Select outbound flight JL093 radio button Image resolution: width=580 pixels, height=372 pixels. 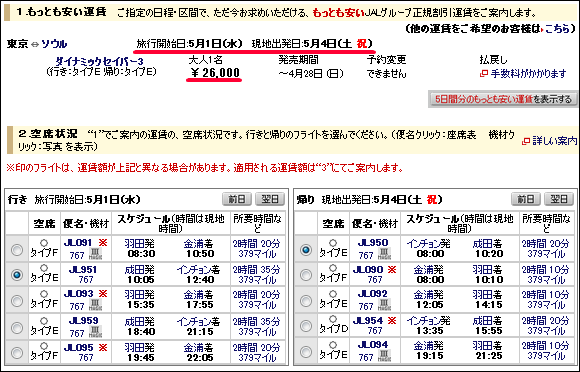(17, 300)
